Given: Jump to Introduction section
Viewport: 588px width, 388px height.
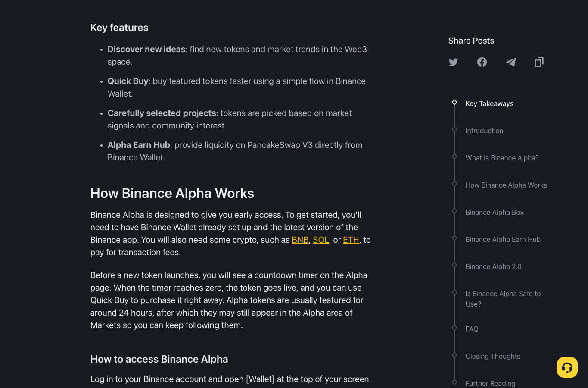Looking at the screenshot, I should tap(484, 131).
